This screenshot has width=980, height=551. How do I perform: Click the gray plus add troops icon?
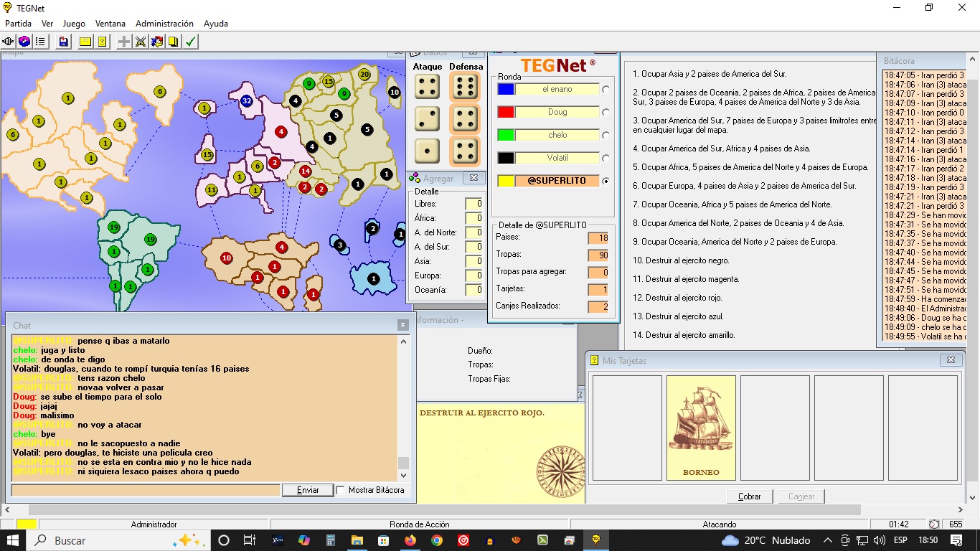tap(124, 42)
